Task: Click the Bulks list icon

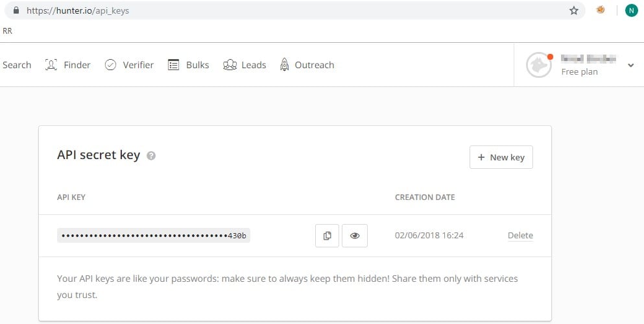Action: pos(173,65)
